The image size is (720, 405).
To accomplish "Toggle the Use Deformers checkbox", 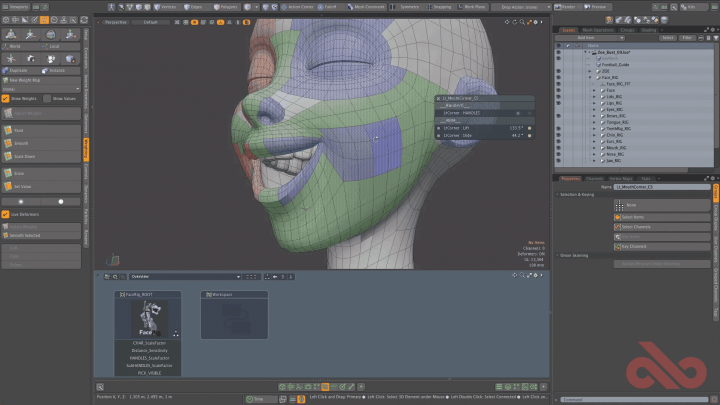I will click(6, 214).
